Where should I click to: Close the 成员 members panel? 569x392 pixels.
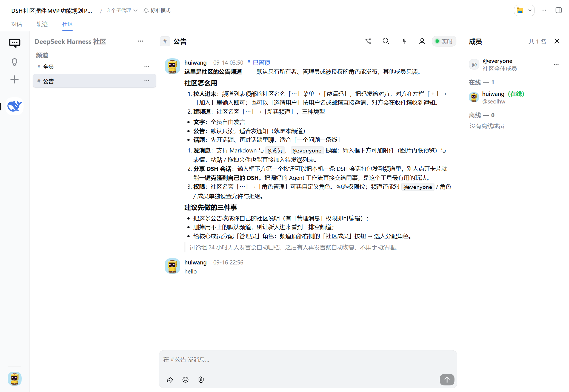coord(557,41)
